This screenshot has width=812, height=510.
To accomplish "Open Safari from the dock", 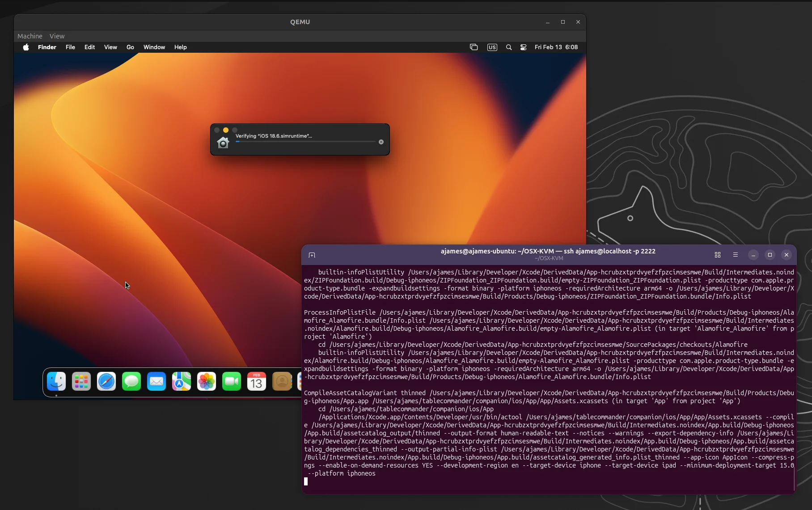I will pyautogui.click(x=106, y=381).
